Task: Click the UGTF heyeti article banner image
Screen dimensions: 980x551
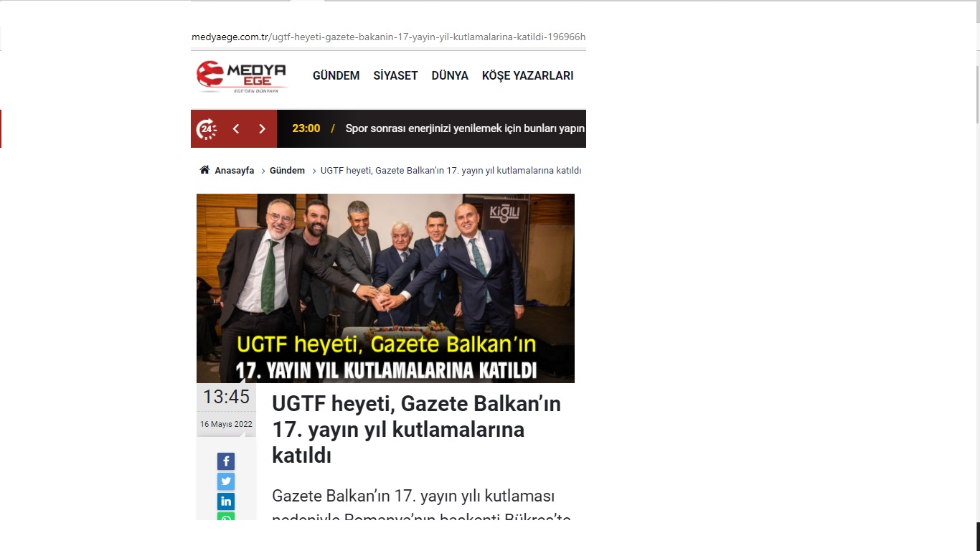Action: 385,288
